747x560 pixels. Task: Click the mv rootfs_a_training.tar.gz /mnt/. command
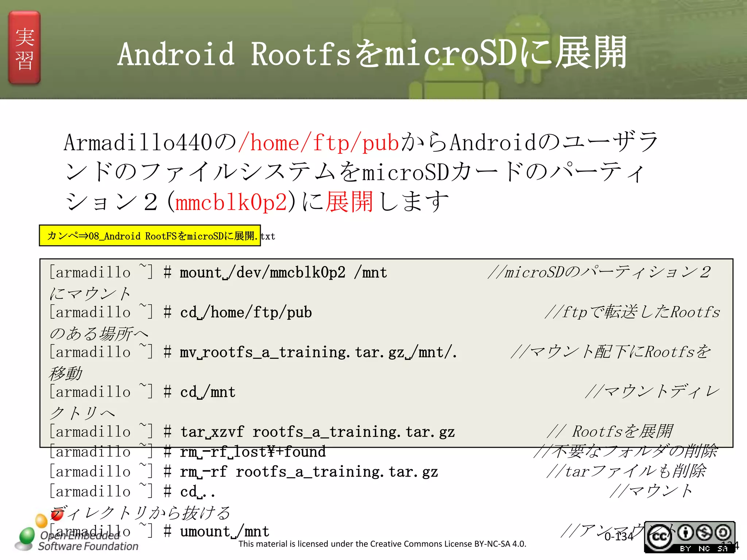(x=318, y=352)
